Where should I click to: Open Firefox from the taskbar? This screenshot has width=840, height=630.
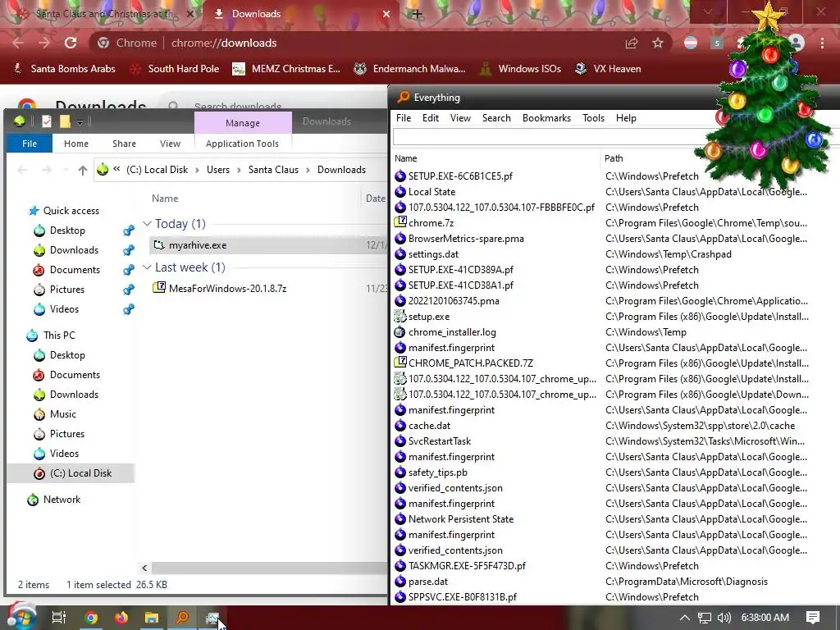[121, 618]
